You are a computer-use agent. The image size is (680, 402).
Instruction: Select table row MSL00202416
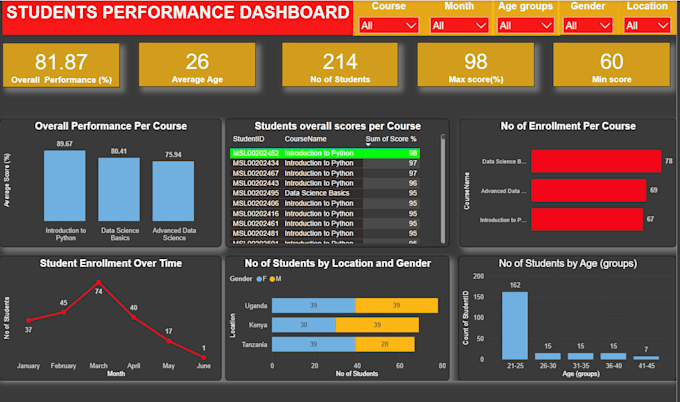coord(325,213)
